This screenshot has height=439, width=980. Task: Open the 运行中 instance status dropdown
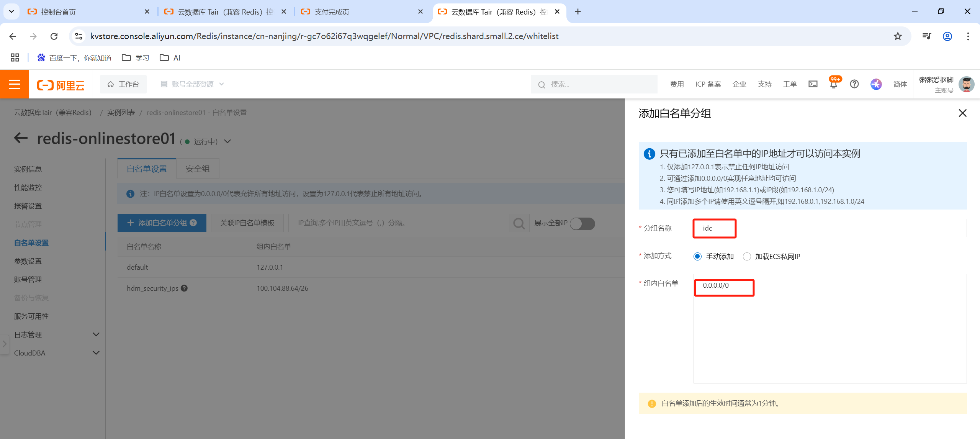(x=227, y=141)
